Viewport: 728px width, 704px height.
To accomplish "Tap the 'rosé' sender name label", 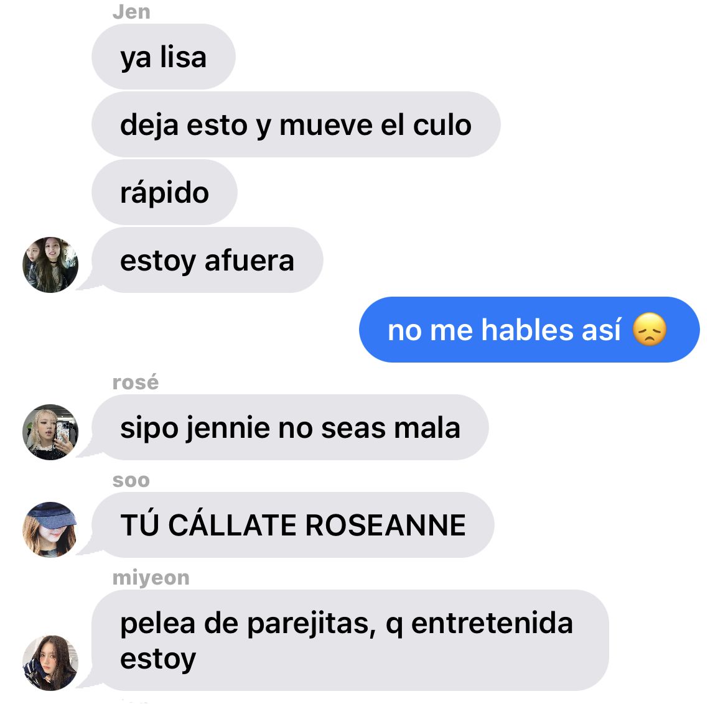I will tap(136, 383).
